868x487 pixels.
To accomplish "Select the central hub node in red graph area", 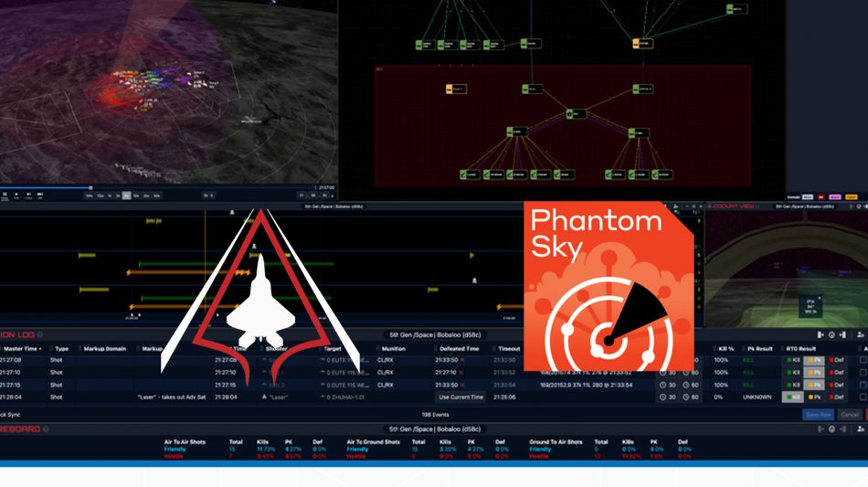I will pyautogui.click(x=576, y=114).
